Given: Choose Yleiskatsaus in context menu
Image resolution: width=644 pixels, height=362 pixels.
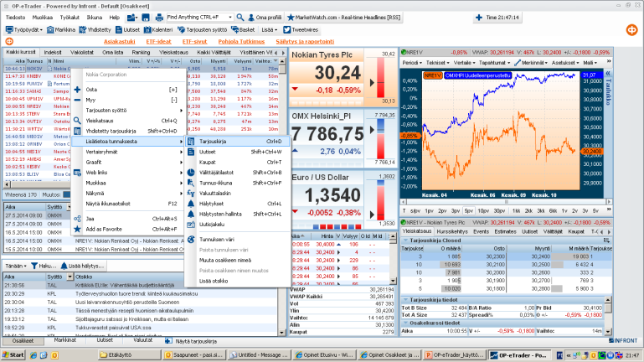Looking at the screenshot, I should 128,121.
